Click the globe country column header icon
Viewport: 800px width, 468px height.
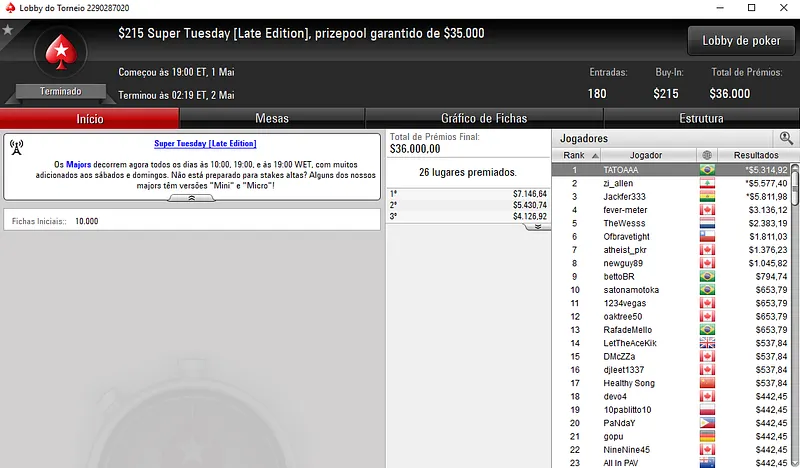pyautogui.click(x=707, y=155)
